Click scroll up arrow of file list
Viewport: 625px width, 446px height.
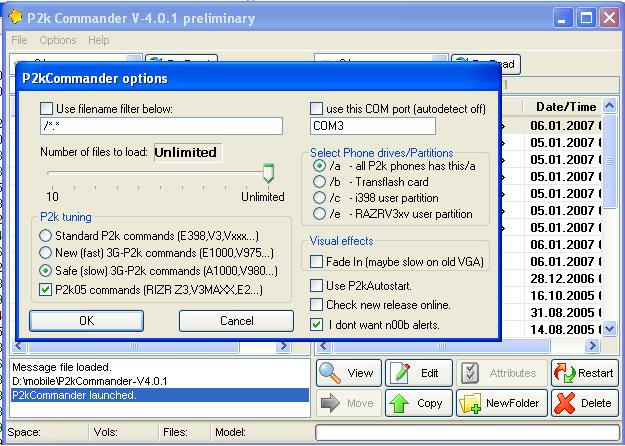pos(609,106)
